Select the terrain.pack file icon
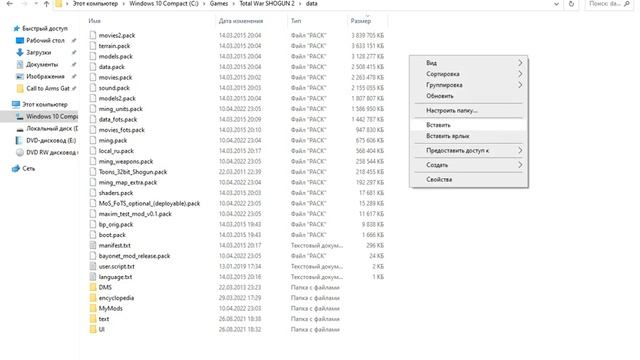The height and width of the screenshot is (360, 640). pyautogui.click(x=93, y=46)
